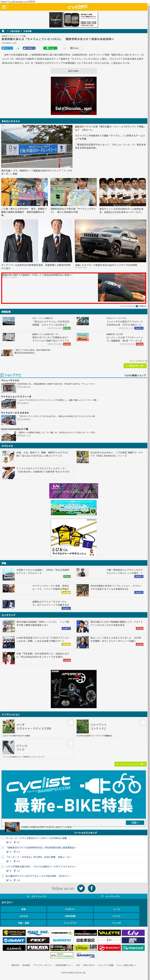Open the とび太くん サイクルジャージ banner
The width and height of the screenshot is (150, 980).
point(74,538)
